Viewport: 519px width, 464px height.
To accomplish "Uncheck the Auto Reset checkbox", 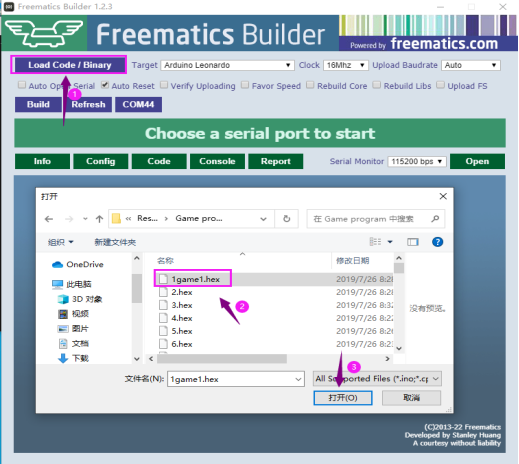I will tap(105, 85).
